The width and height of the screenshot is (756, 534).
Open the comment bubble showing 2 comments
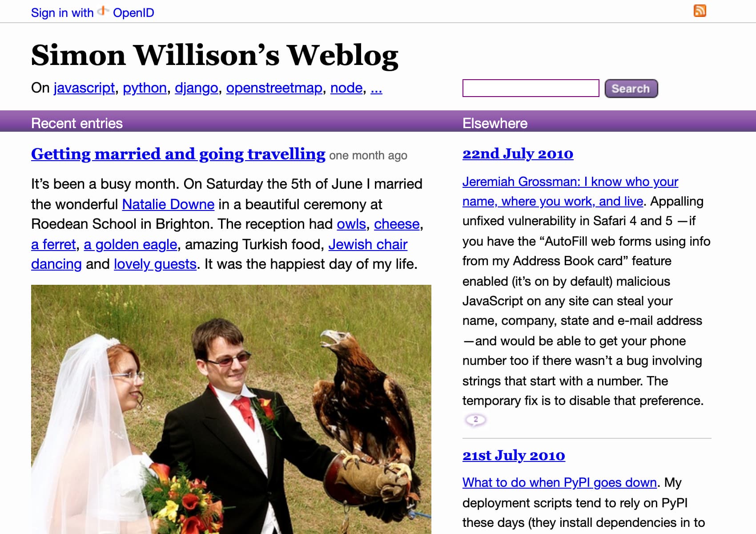point(475,420)
